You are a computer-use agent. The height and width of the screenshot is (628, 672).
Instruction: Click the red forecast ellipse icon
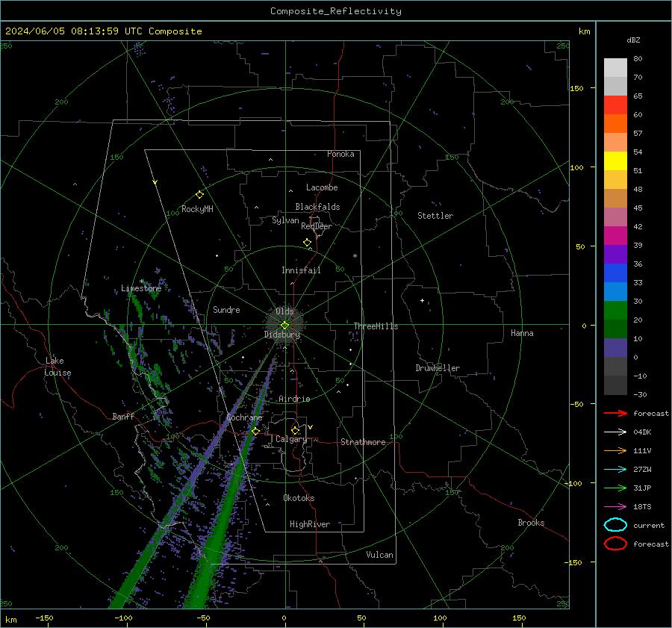coord(615,544)
